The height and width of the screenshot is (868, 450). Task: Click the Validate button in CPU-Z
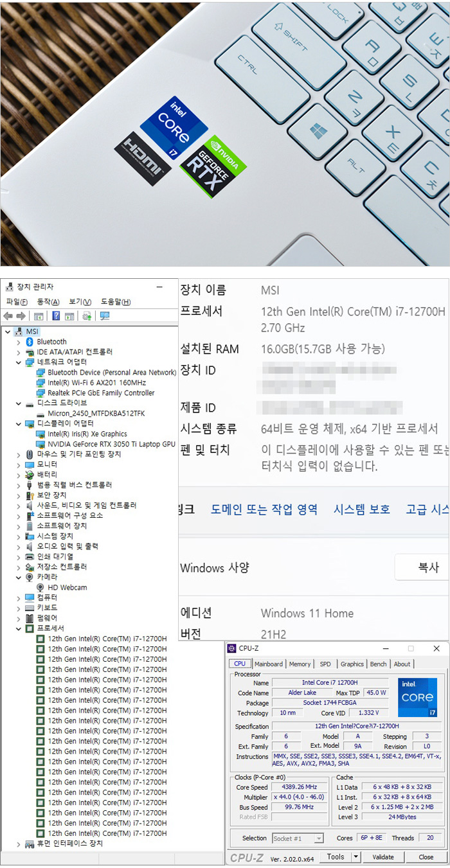(383, 857)
